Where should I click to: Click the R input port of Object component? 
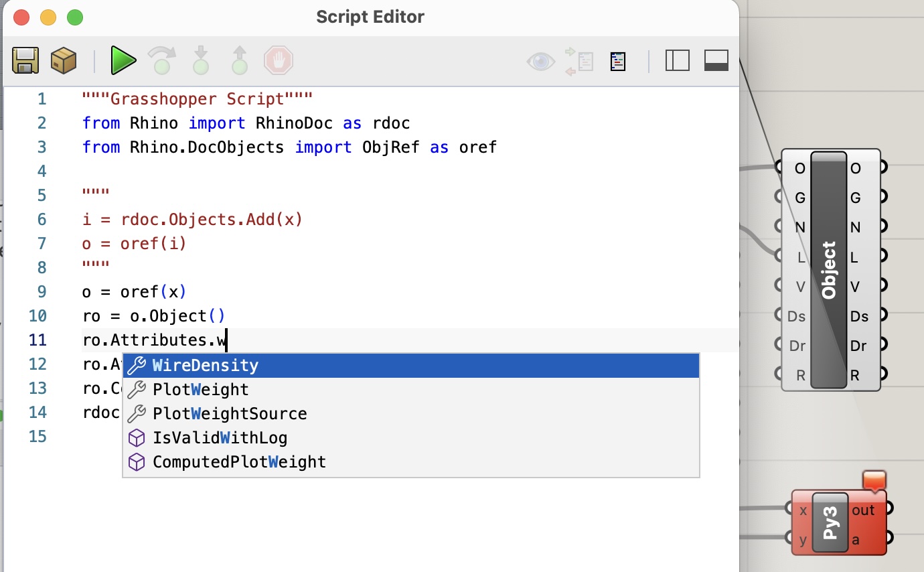tap(779, 373)
